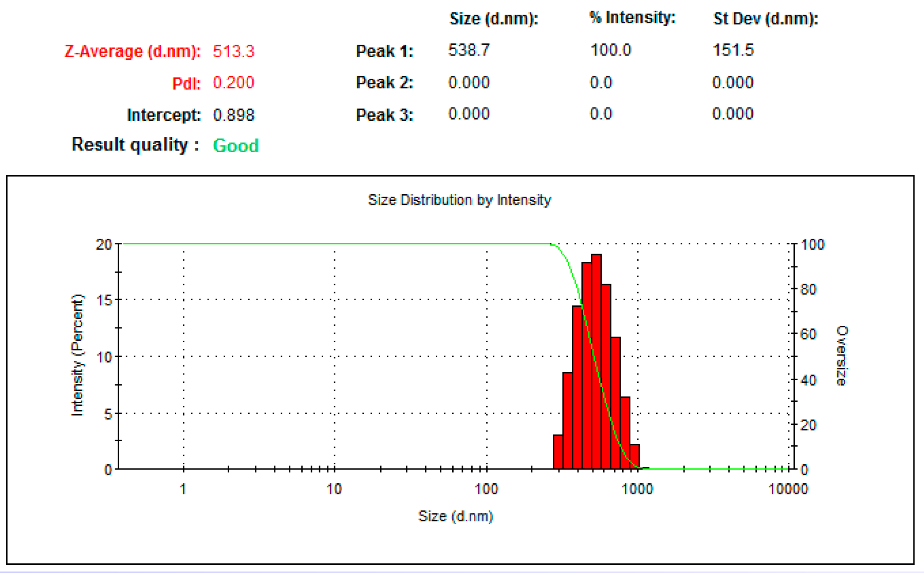This screenshot has width=924, height=578.
Task: Click Peak 1 intensity value 100.0
Action: pos(611,50)
